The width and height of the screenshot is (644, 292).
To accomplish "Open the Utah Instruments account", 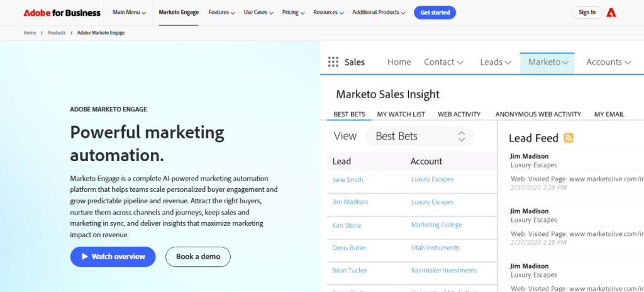I will pyautogui.click(x=435, y=247).
